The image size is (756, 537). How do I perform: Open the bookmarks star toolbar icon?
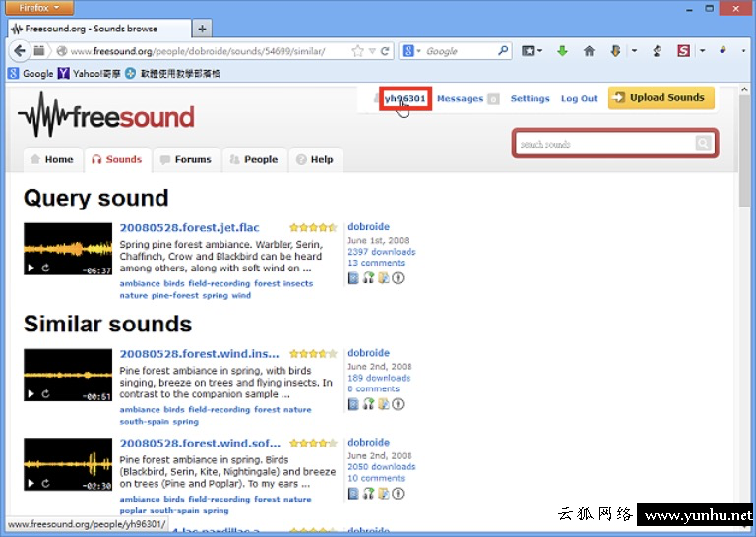coord(528,50)
